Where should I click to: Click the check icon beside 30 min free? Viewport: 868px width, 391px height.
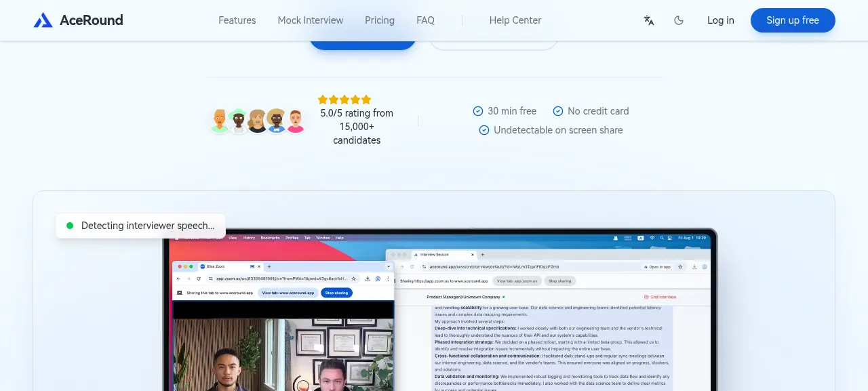478,111
